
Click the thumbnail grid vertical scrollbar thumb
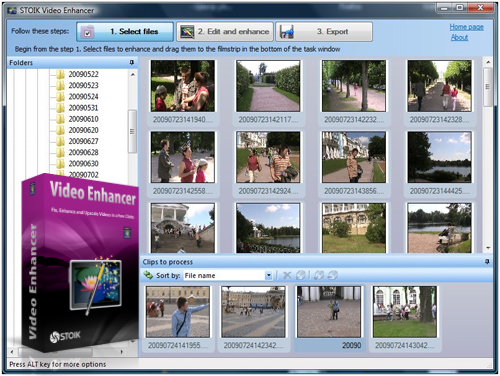tap(488, 87)
